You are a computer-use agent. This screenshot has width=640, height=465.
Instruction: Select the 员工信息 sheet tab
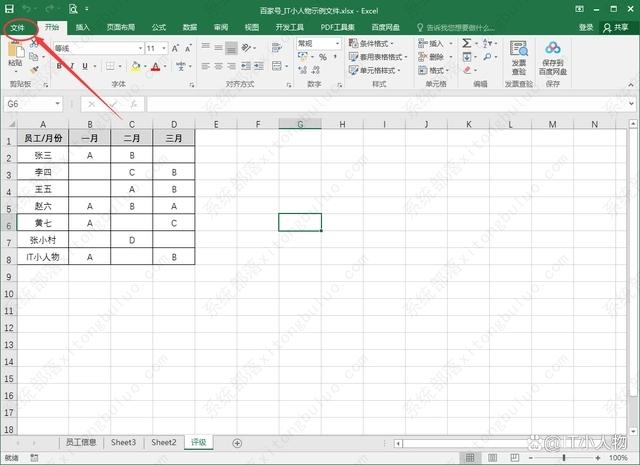[81, 442]
